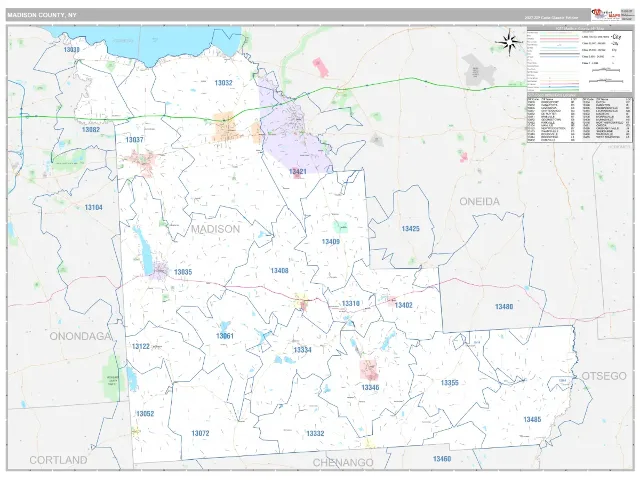Select ZIP code label 13035
This screenshot has height=480, width=640.
183,272
